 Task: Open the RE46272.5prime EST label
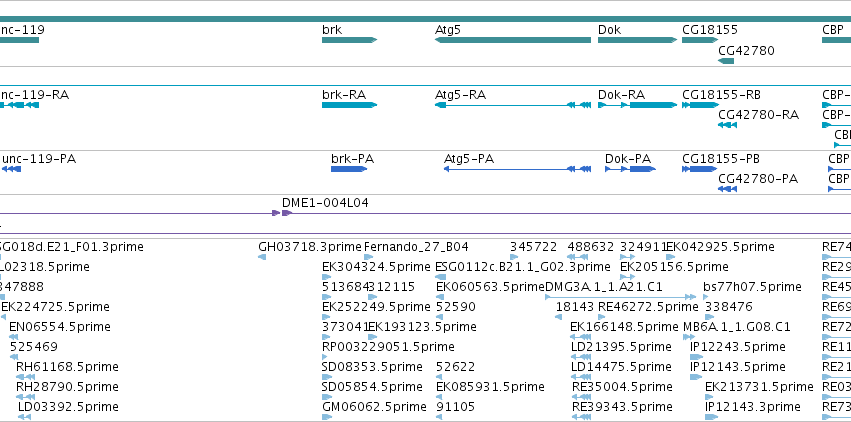(648, 306)
